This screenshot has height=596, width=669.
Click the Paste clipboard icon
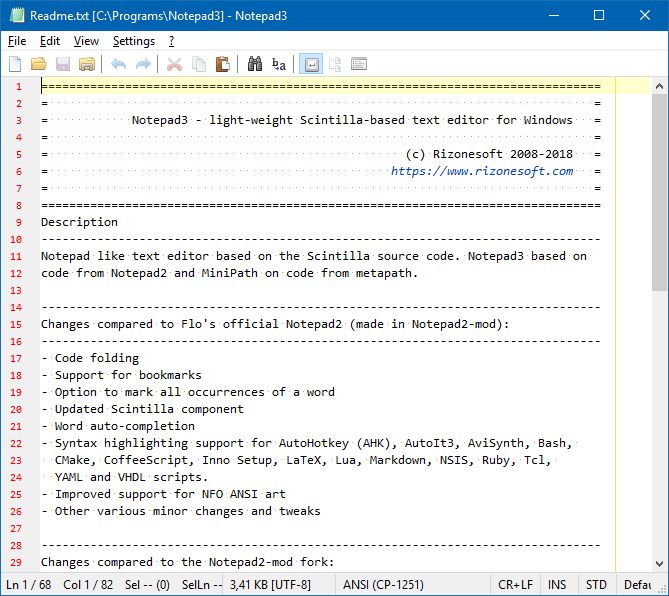point(223,64)
